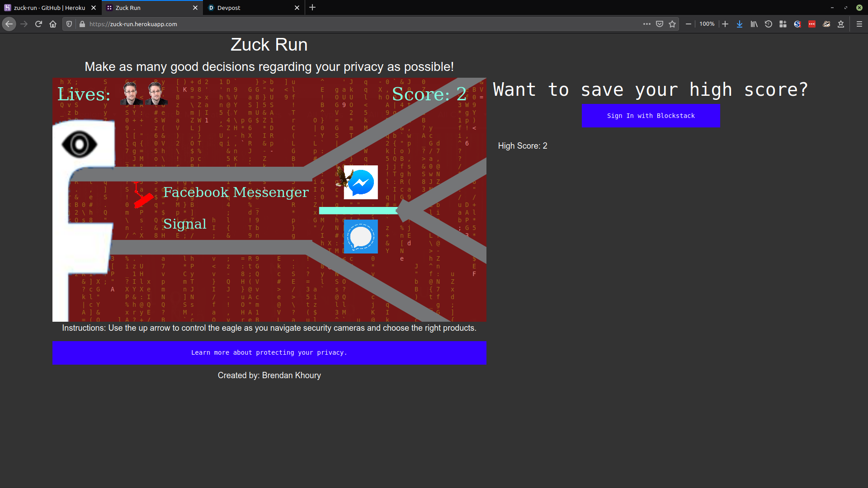Click the Downloads arrow icon

point(740,24)
